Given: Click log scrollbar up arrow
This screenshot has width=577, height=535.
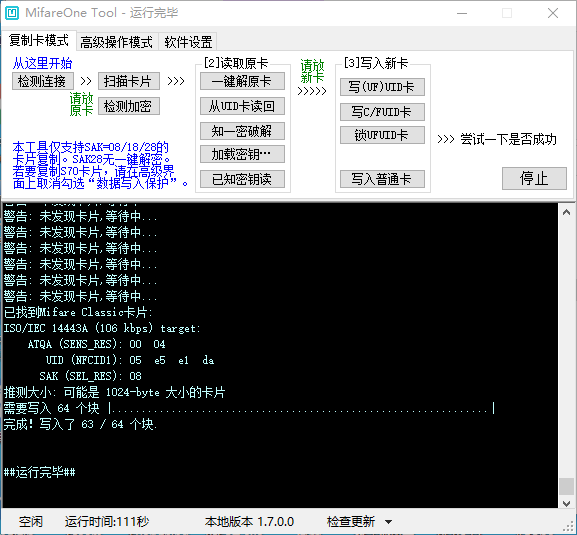Looking at the screenshot, I should point(566,212).
